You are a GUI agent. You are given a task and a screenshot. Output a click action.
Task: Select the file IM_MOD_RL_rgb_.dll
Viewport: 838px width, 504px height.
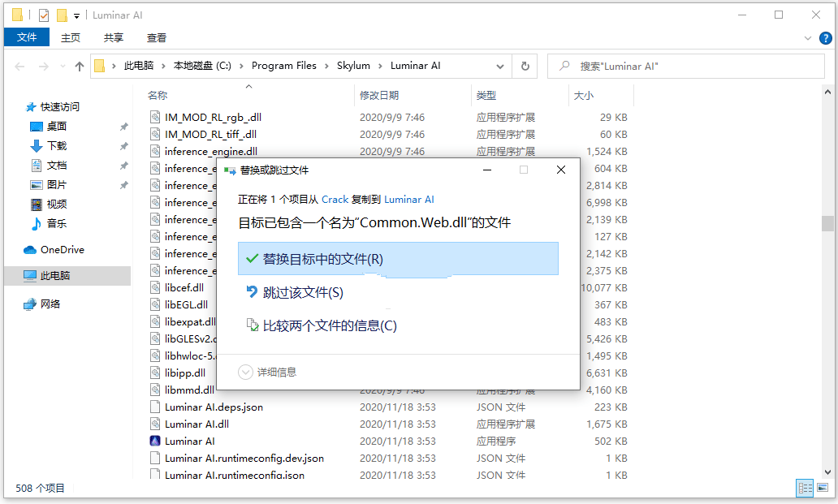(213, 118)
